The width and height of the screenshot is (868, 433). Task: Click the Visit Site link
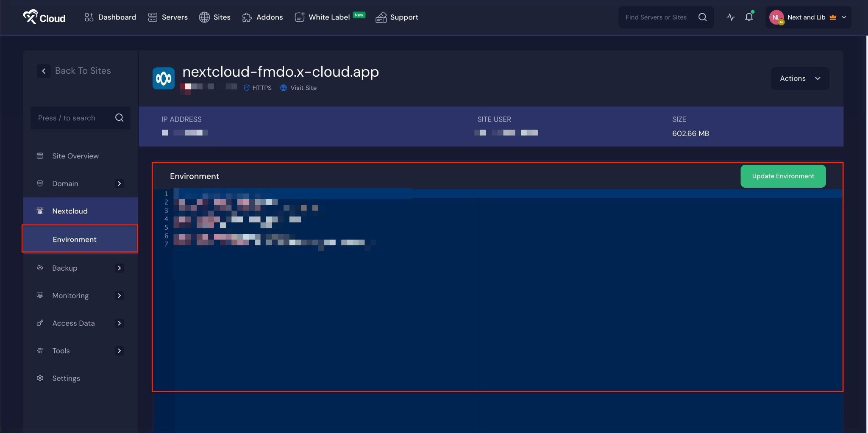click(x=298, y=88)
